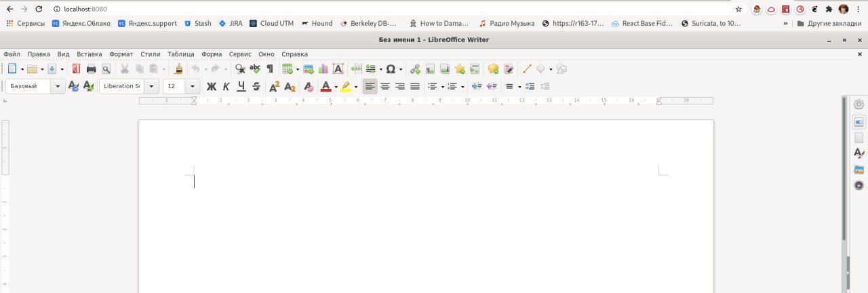Insert Bookmark star icon in toolbar
Viewport: 868px width, 293px height.
(460, 69)
